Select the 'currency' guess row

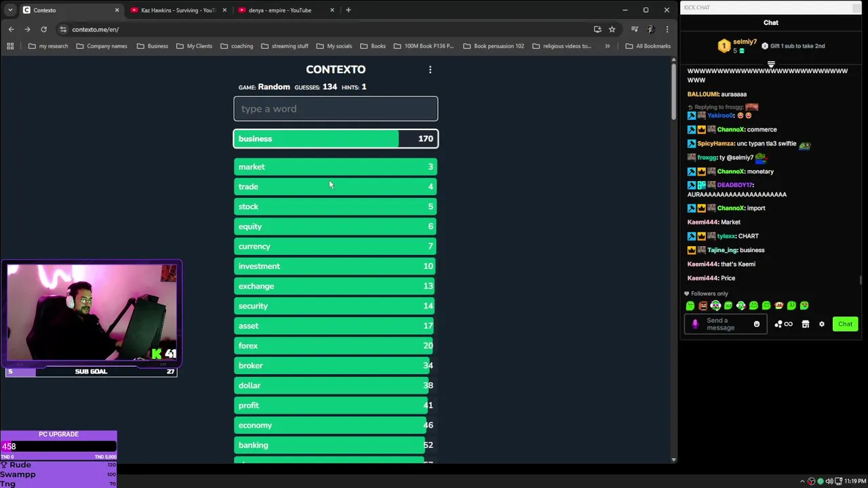(336, 246)
